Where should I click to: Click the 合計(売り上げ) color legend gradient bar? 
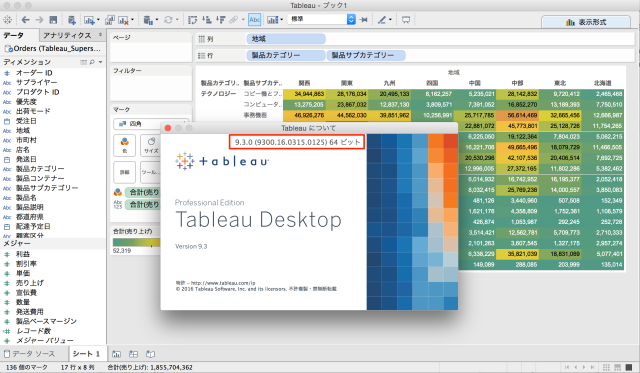point(136,242)
